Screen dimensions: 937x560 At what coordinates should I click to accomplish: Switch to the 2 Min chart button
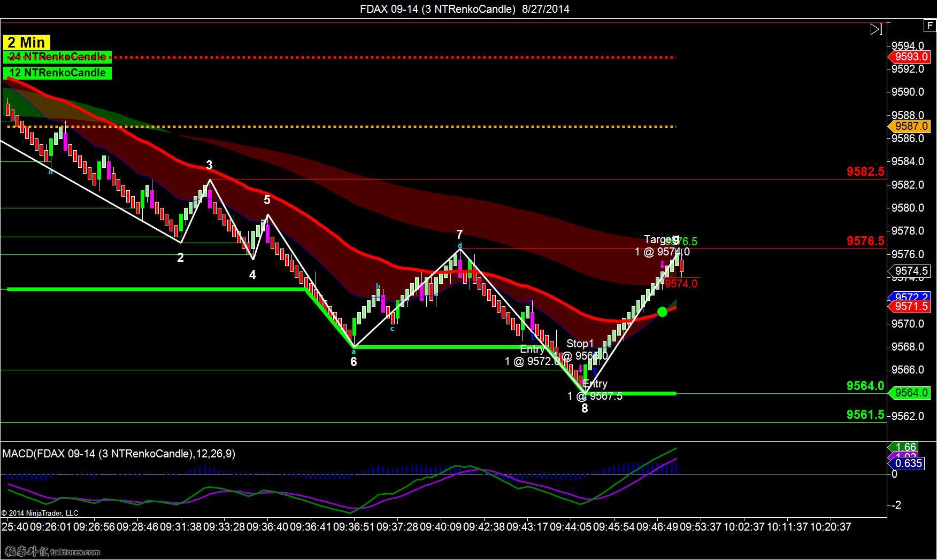click(x=26, y=42)
